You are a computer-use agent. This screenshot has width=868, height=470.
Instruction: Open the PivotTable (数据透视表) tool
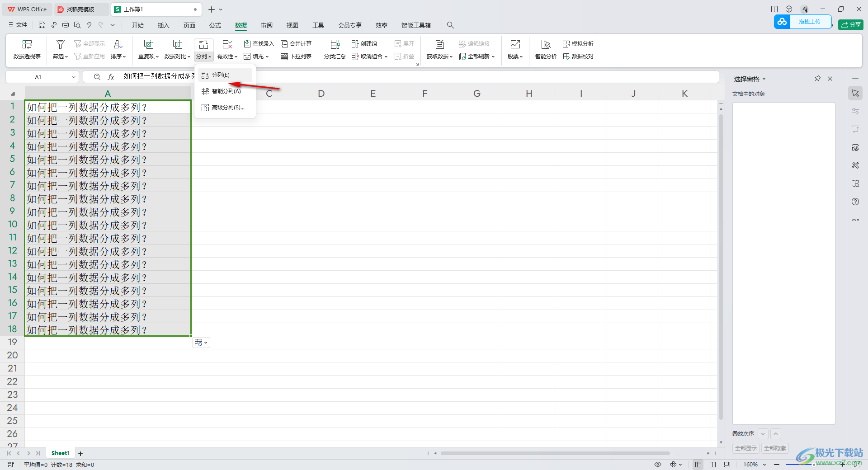27,50
